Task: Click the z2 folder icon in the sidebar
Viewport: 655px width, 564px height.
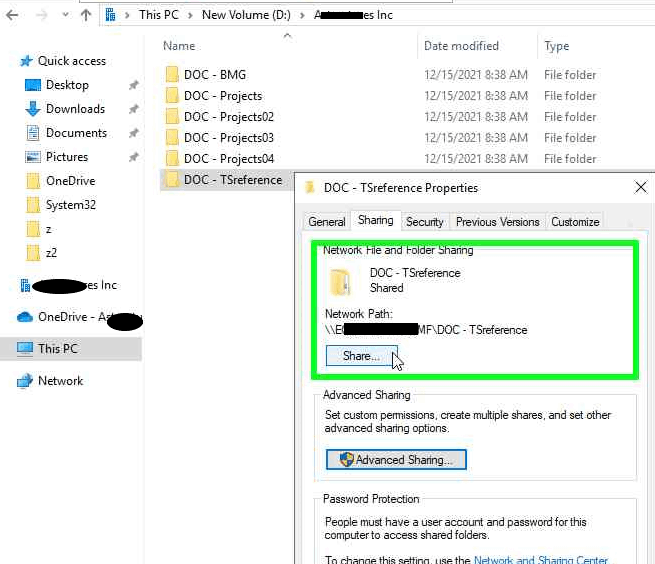Action: click(x=33, y=253)
